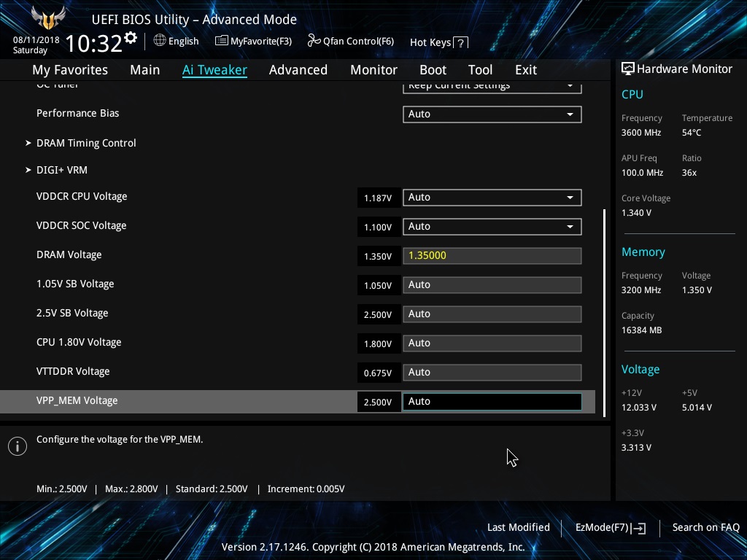Click the CPU Frequency 3600 MHz value

[x=641, y=133]
